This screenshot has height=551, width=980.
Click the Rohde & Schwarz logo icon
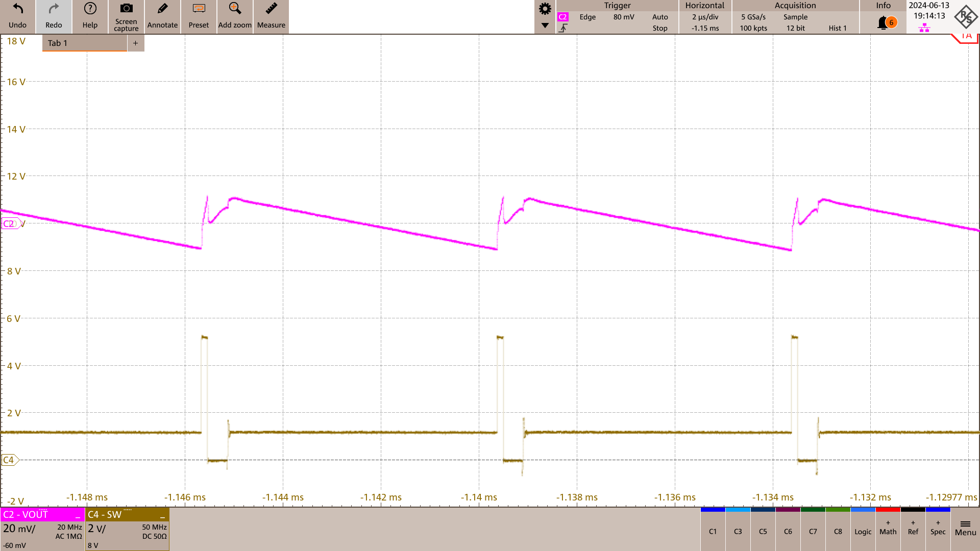tap(966, 16)
